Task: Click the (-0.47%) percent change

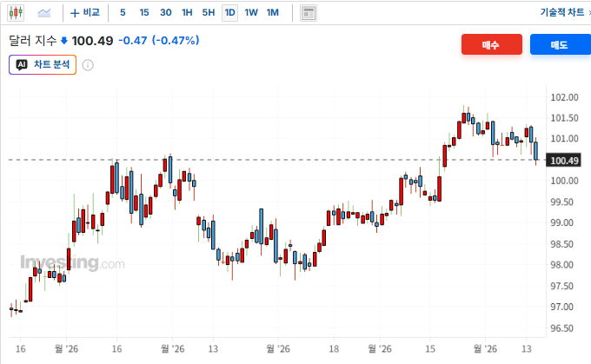Action: pyautogui.click(x=176, y=40)
